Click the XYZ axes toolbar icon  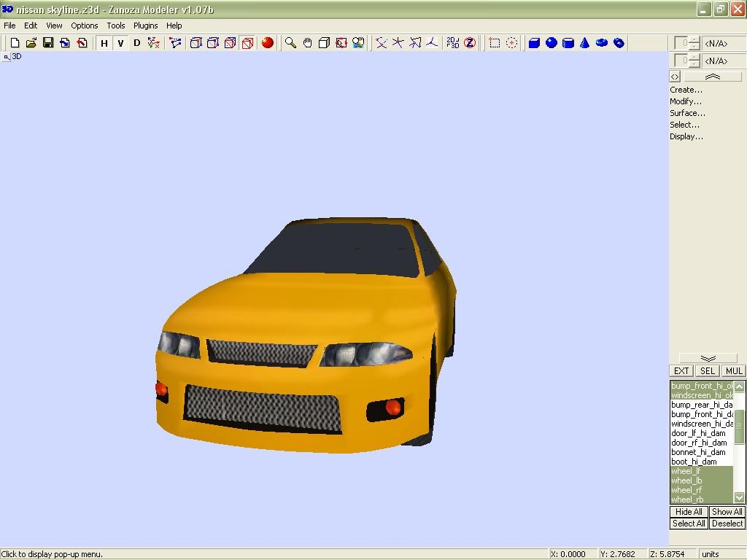point(153,43)
